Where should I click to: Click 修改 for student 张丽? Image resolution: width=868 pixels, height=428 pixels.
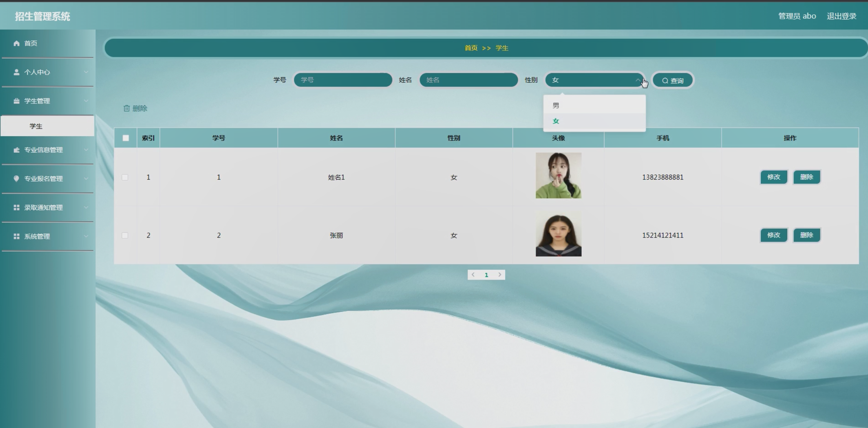point(773,235)
